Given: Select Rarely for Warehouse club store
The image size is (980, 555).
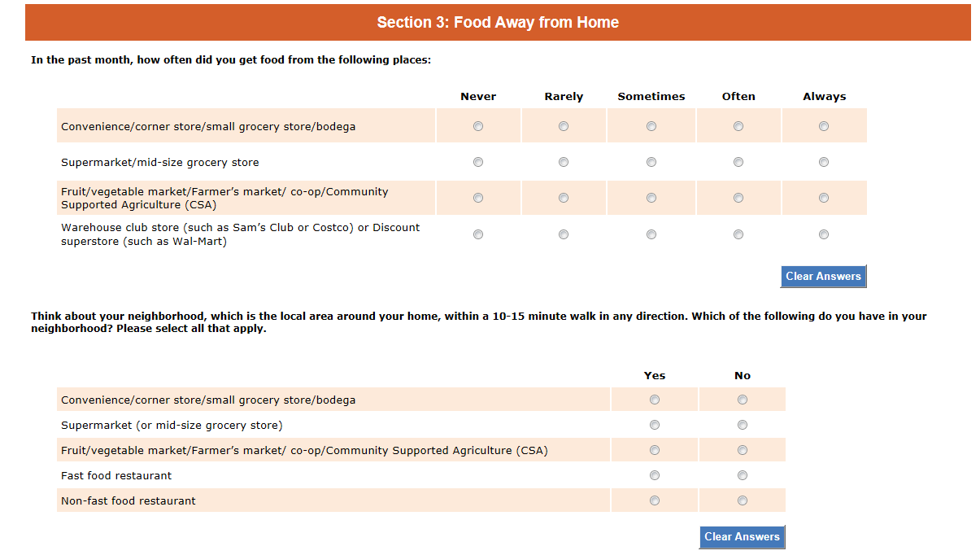Looking at the screenshot, I should (x=564, y=234).
